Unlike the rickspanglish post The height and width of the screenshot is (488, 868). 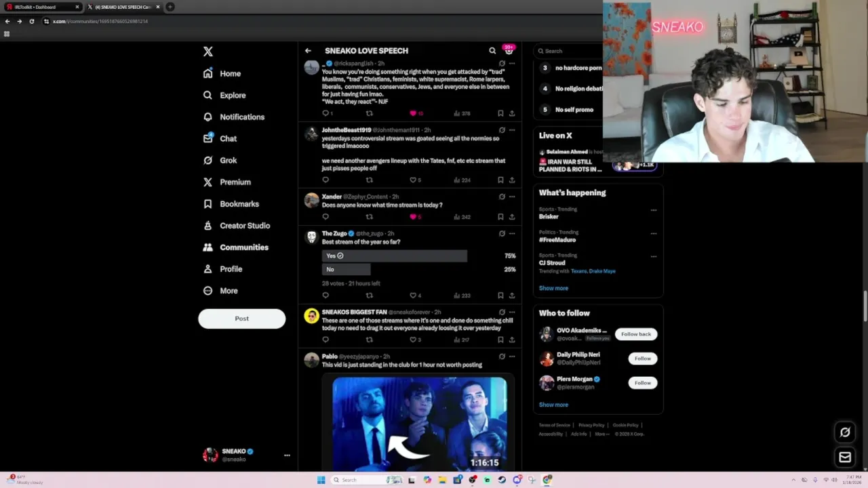click(x=413, y=113)
